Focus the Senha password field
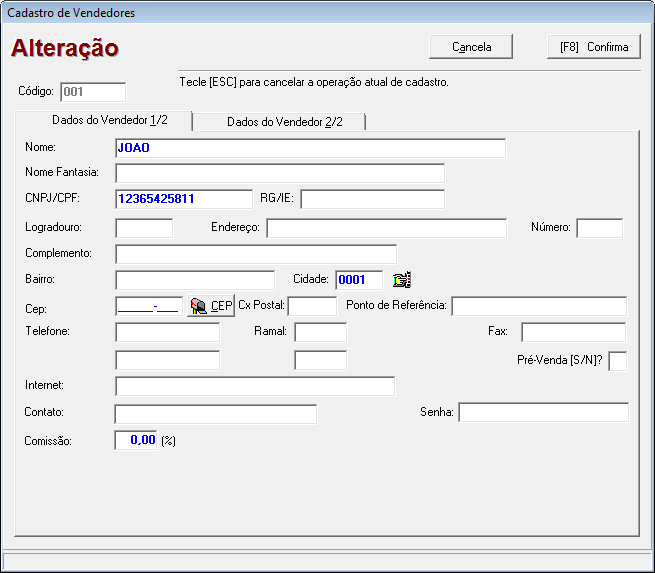The image size is (655, 573). tap(543, 412)
